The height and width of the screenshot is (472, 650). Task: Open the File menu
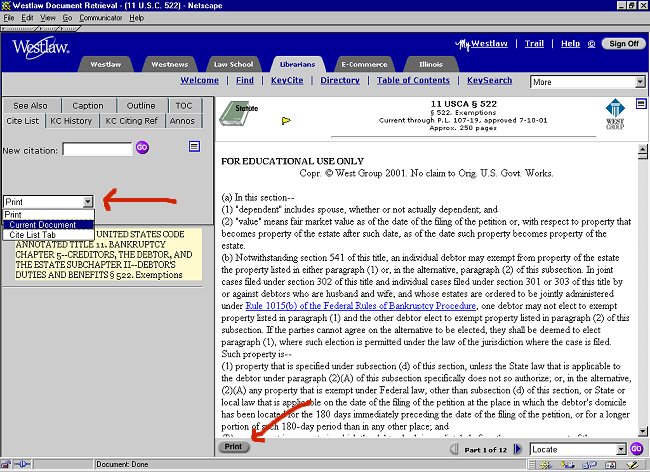(x=9, y=18)
